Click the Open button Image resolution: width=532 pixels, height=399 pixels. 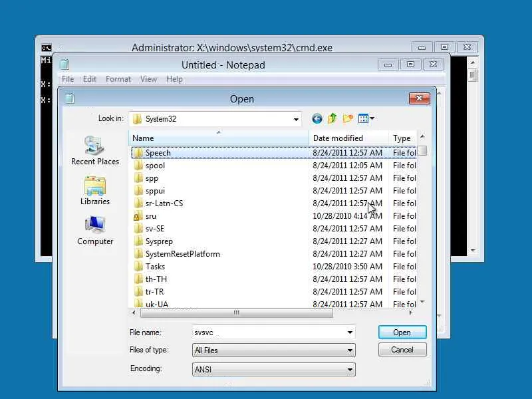(402, 332)
